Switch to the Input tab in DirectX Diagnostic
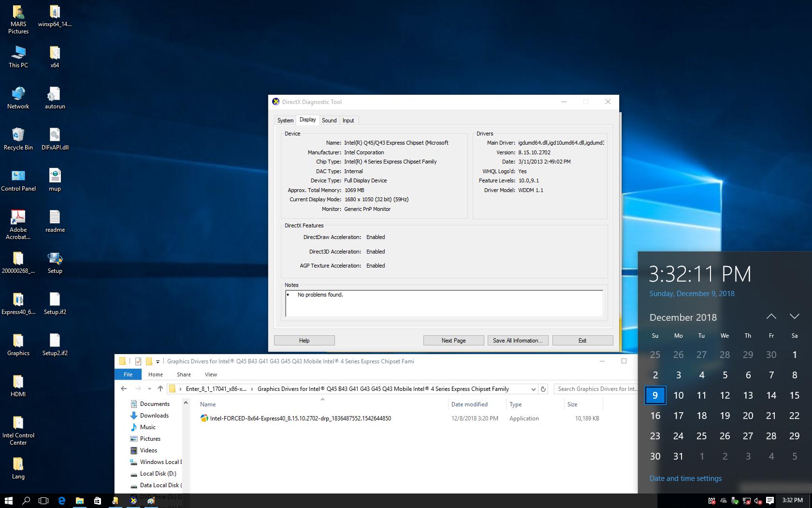This screenshot has width=812, height=508. point(348,120)
